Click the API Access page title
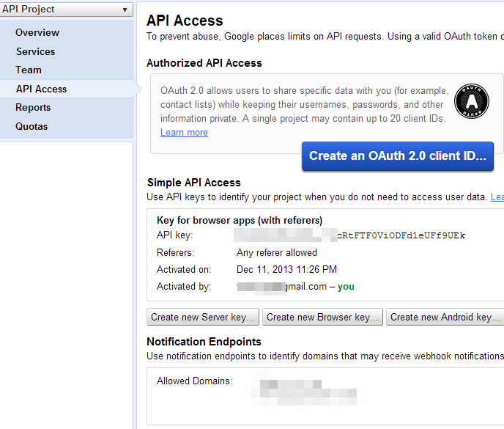The width and height of the screenshot is (504, 429). click(185, 21)
